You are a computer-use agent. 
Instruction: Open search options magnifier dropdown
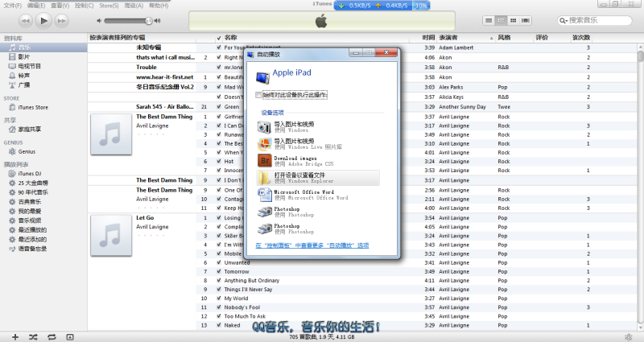[563, 21]
